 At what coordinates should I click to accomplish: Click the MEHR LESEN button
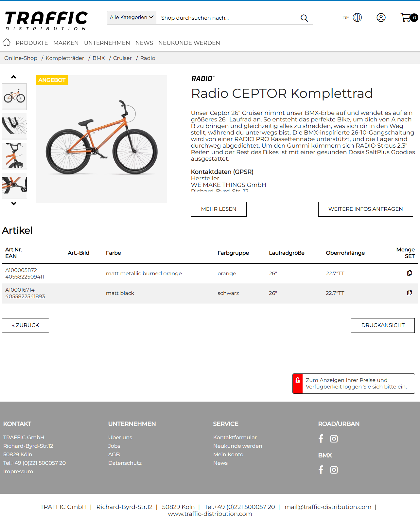(219, 209)
